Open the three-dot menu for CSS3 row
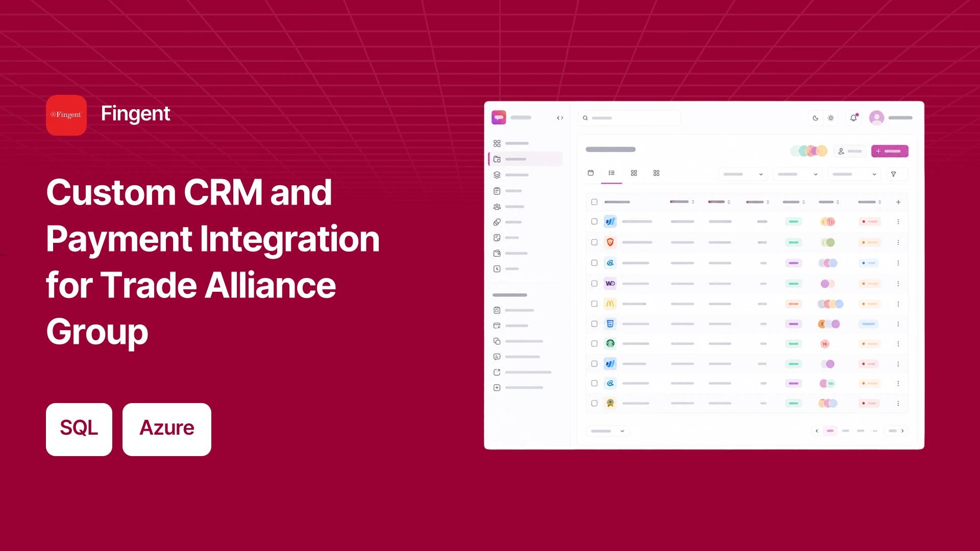The image size is (980, 551). [x=898, y=324]
